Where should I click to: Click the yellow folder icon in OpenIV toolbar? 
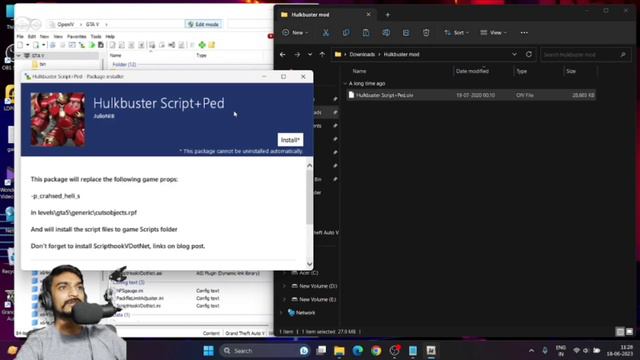coord(211,45)
